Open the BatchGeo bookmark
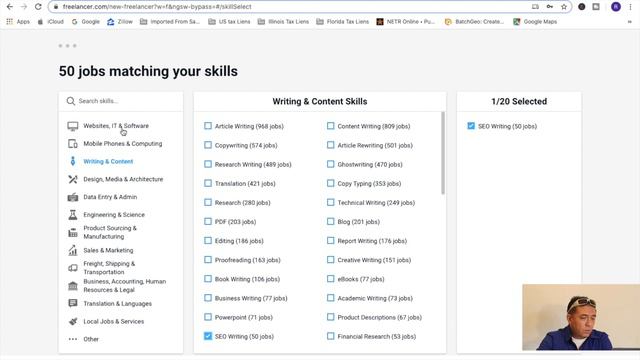Image resolution: width=640 pixels, height=360 pixels. click(x=475, y=22)
